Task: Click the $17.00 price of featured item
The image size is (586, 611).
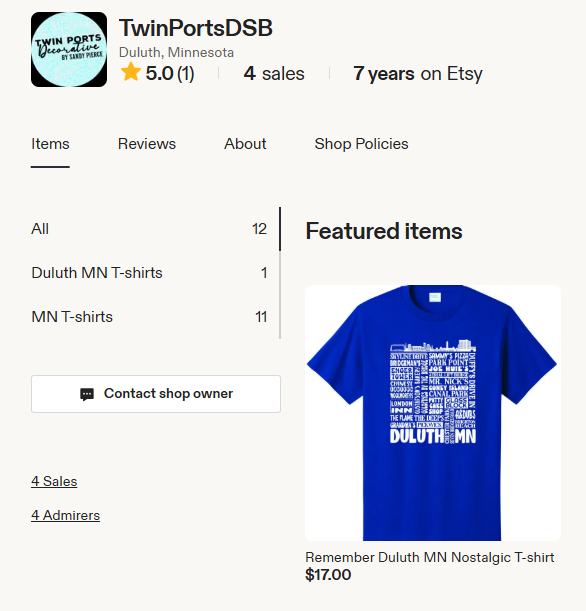Action: point(328,575)
